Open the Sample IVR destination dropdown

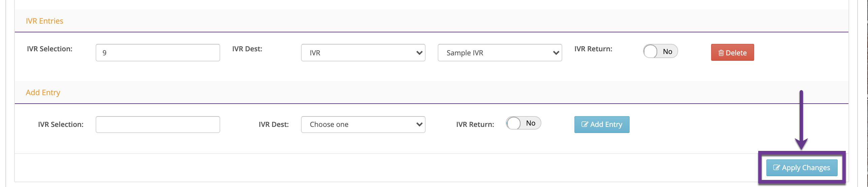click(x=499, y=53)
